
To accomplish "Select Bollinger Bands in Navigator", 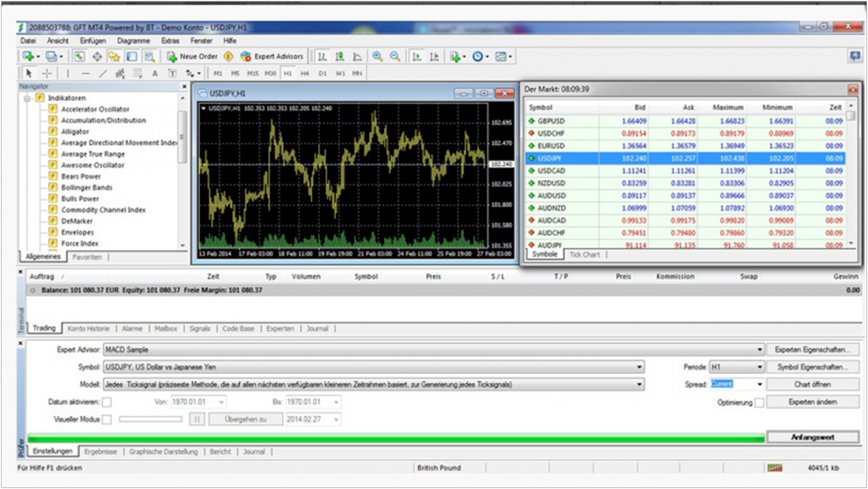I will click(87, 187).
